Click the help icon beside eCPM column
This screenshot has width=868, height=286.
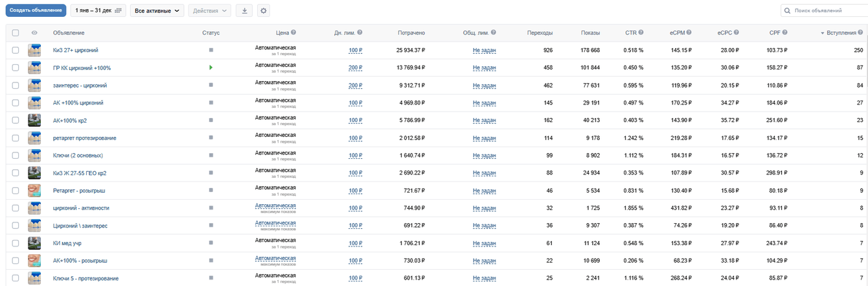[689, 32]
